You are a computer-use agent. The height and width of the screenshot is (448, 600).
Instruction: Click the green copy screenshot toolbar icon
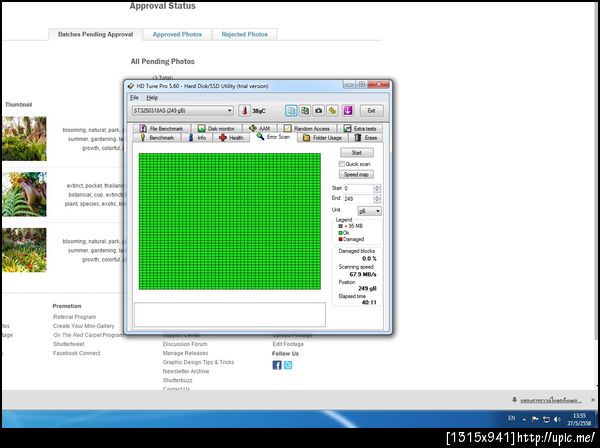(305, 111)
